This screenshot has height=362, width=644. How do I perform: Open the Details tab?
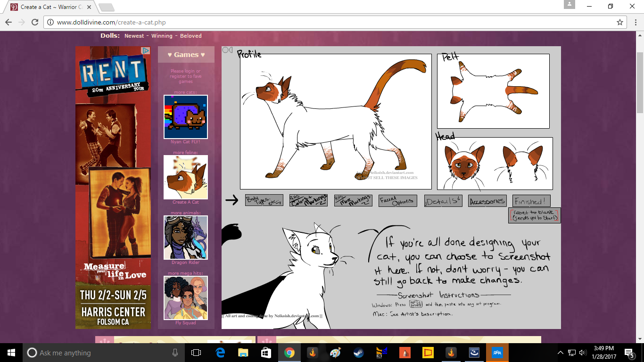tap(443, 201)
